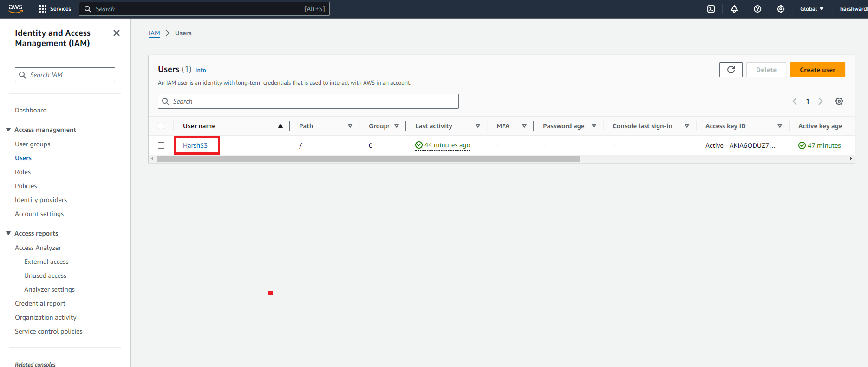Go to the next page of users

821,101
